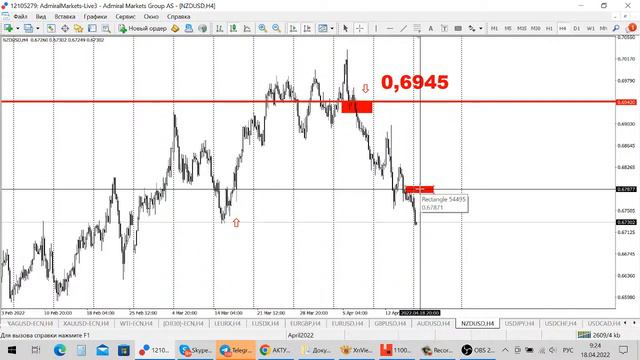Select the vertical line drawing tool
The height and width of the screenshot is (360, 640).
376,28
